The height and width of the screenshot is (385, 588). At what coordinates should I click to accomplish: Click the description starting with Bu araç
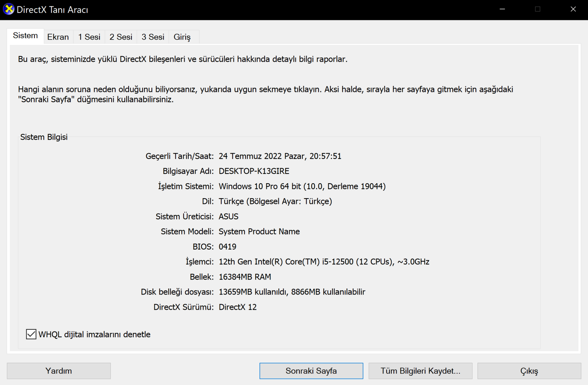tap(183, 59)
